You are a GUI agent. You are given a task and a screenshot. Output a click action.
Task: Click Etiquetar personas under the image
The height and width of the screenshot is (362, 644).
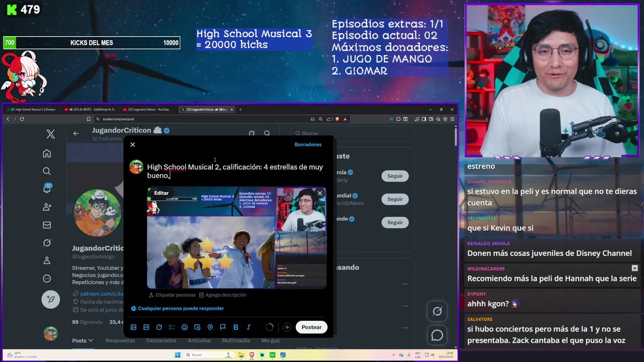coord(172,295)
